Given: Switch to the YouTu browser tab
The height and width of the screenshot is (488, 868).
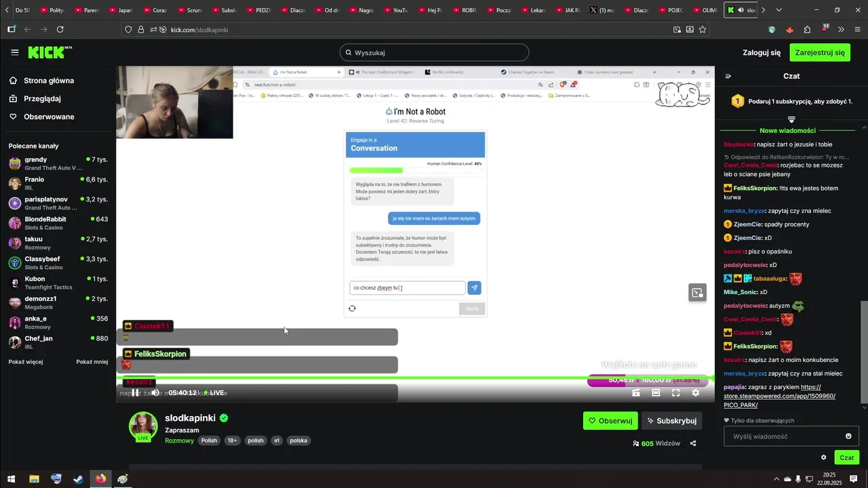Looking at the screenshot, I should pyautogui.click(x=395, y=10).
